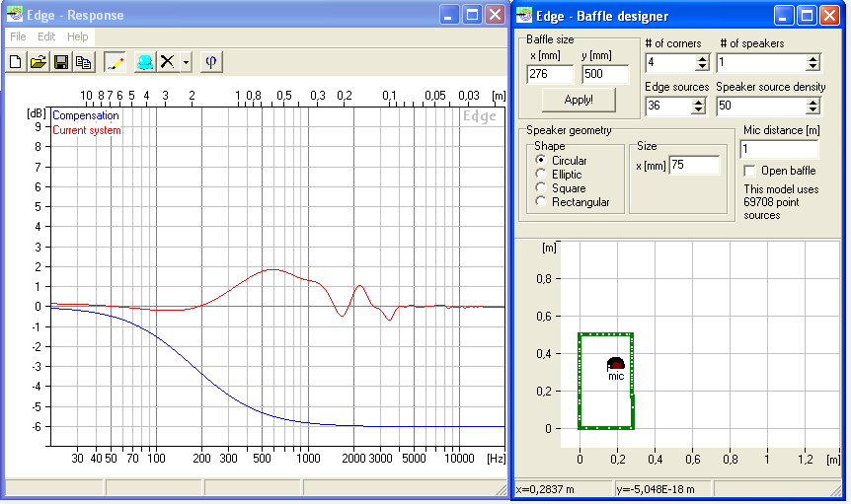Open the dropdown arrow beside the X icon
Image resolution: width=851 pixels, height=504 pixels.
[187, 62]
